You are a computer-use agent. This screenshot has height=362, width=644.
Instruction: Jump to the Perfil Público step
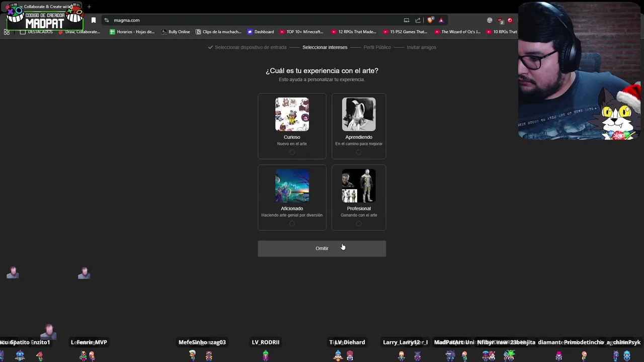click(x=377, y=47)
